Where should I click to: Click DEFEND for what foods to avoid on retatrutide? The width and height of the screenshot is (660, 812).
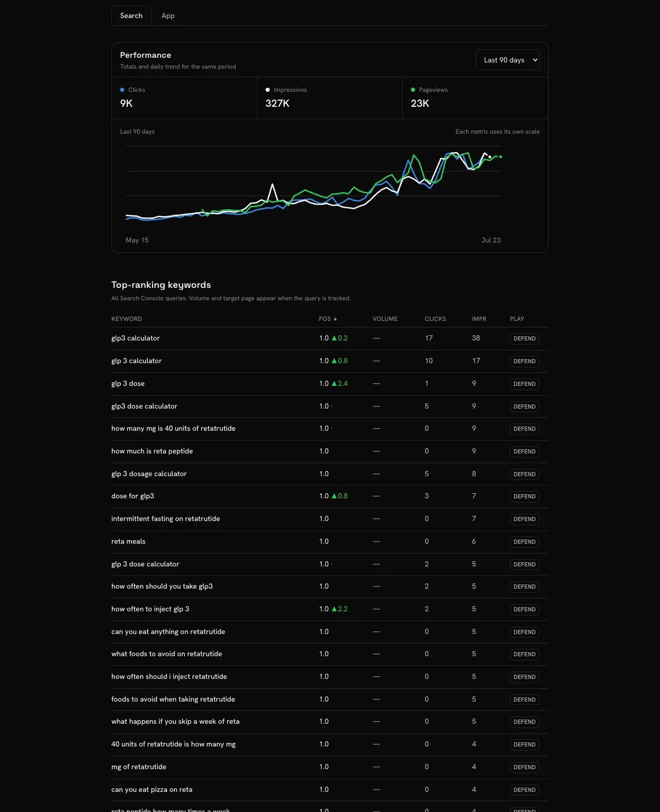tap(524, 654)
